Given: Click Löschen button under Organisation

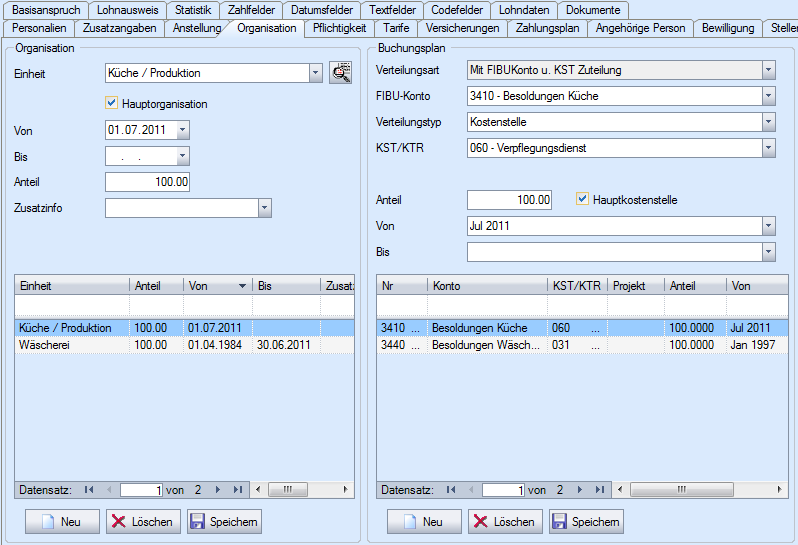Looking at the screenshot, I should (x=143, y=522).
